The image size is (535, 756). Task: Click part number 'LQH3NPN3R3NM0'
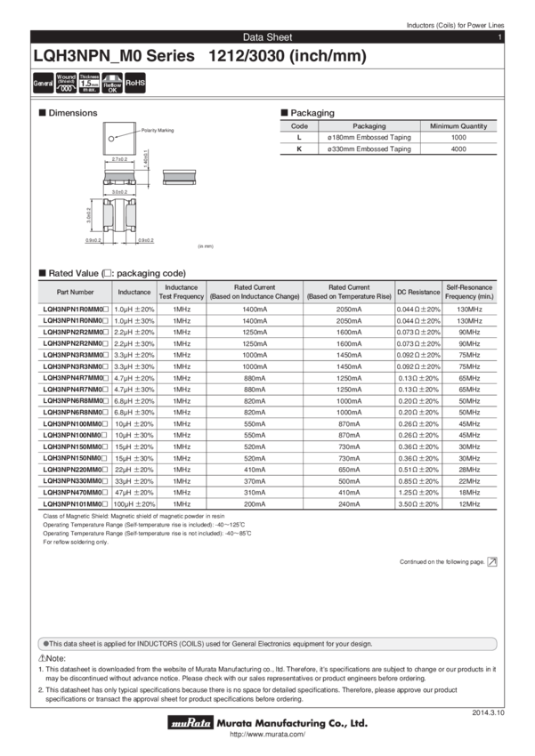(76, 366)
